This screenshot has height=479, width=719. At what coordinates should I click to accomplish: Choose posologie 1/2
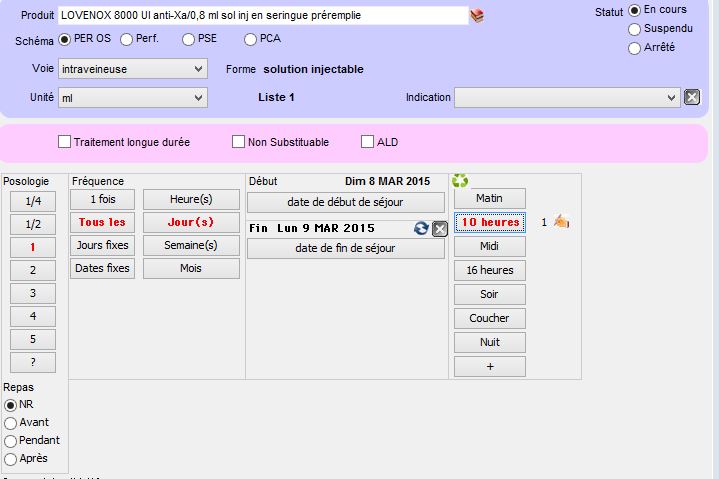(33, 224)
